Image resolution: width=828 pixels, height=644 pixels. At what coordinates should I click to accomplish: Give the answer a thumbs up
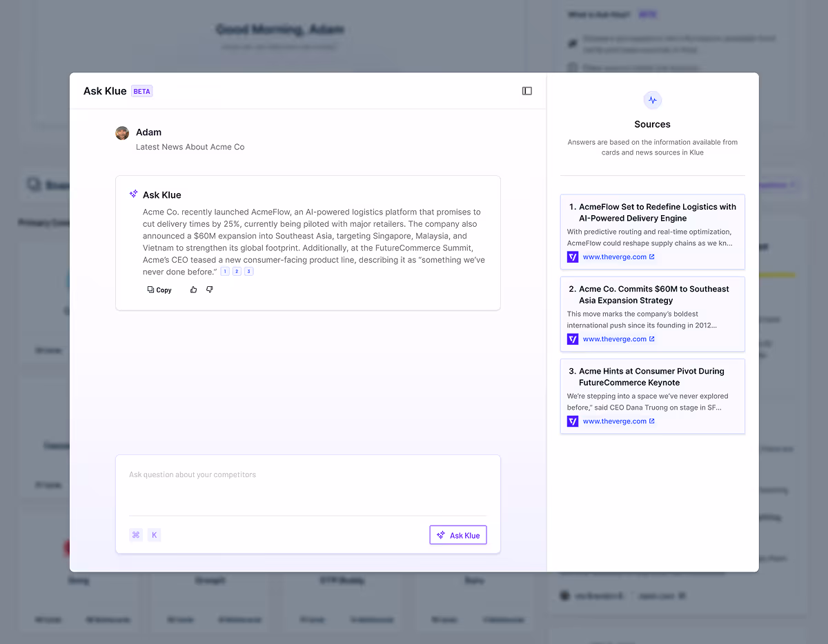(193, 290)
